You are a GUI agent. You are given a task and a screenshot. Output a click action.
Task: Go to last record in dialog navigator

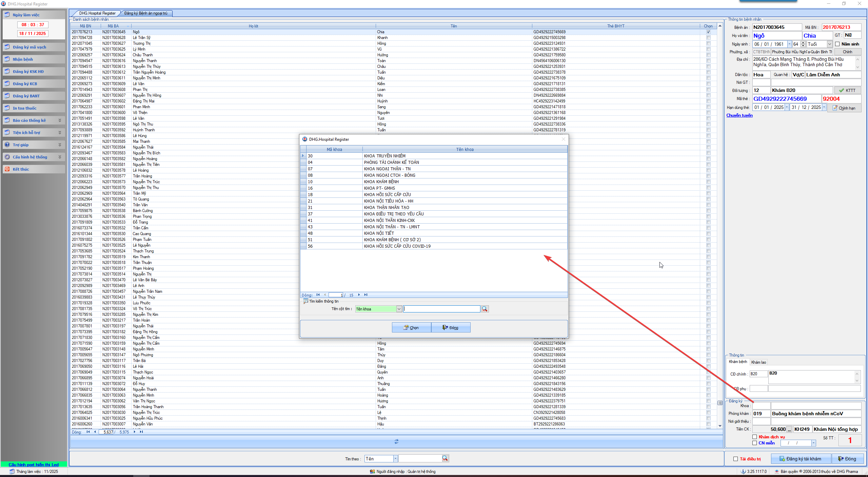(366, 295)
